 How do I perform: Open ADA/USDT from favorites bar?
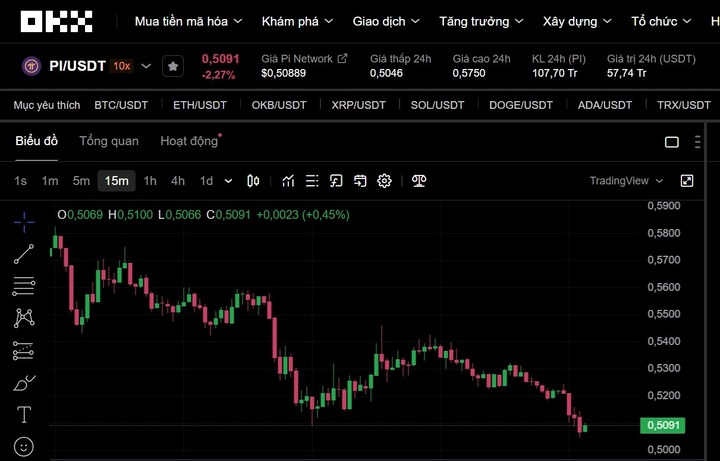tap(605, 105)
